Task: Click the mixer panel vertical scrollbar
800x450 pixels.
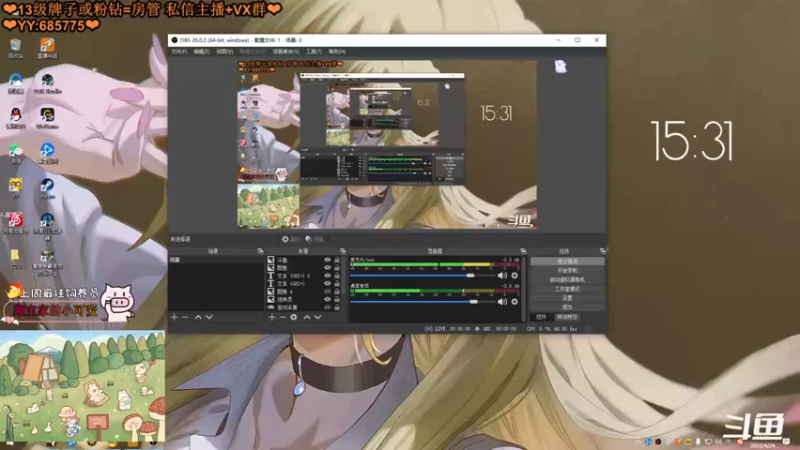Action: 524,289
